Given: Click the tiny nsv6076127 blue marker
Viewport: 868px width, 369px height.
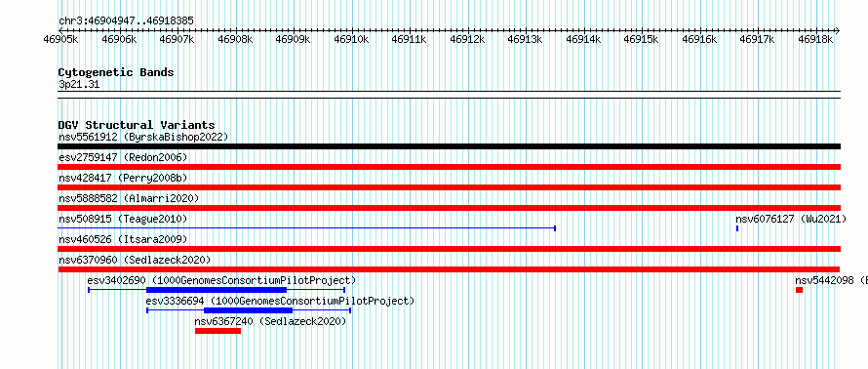Looking at the screenshot, I should click(736, 228).
